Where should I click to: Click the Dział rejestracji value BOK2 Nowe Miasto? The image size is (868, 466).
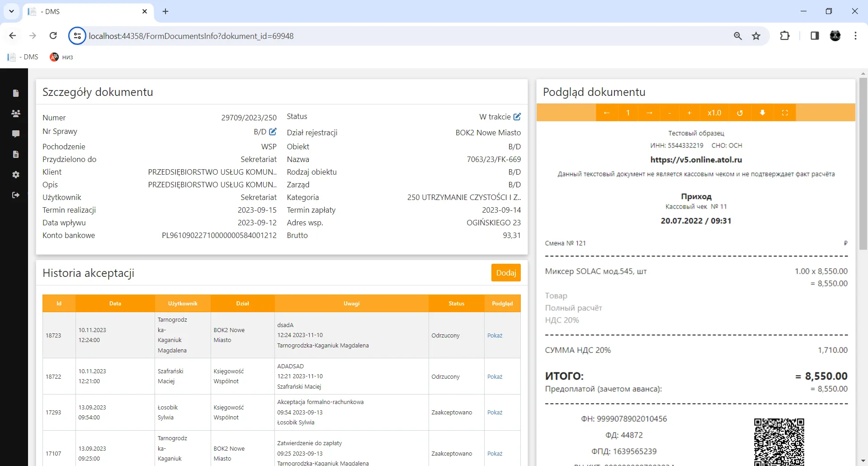(488, 133)
